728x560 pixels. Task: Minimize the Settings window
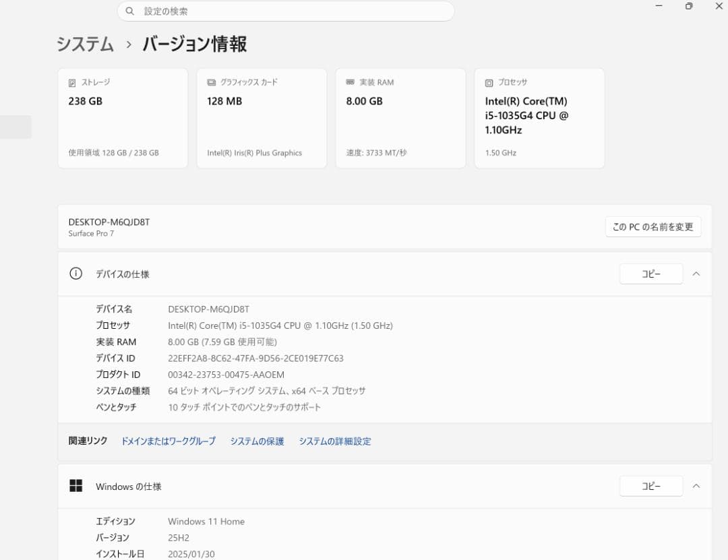[x=659, y=6]
